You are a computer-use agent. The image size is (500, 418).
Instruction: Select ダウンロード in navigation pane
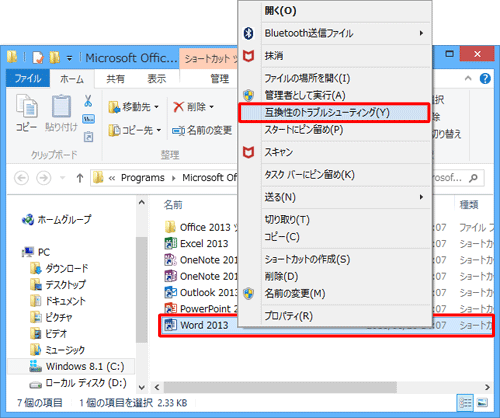click(x=59, y=268)
